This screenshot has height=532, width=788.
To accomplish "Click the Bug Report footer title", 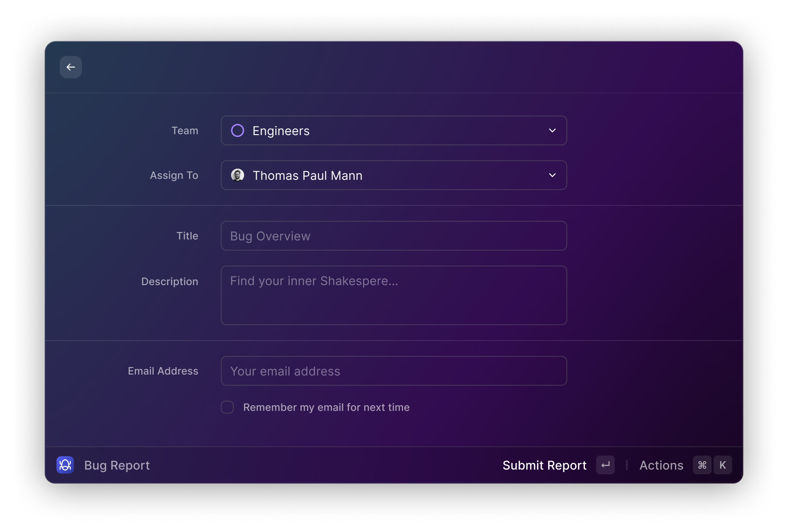I will [117, 465].
